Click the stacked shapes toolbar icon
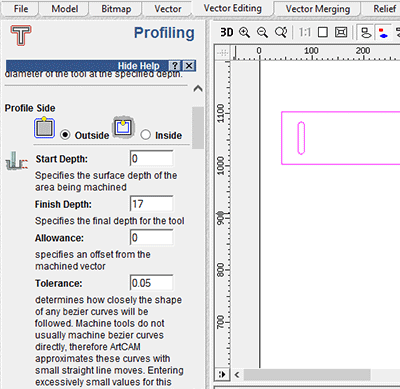This screenshot has width=400, height=389. tap(366, 32)
